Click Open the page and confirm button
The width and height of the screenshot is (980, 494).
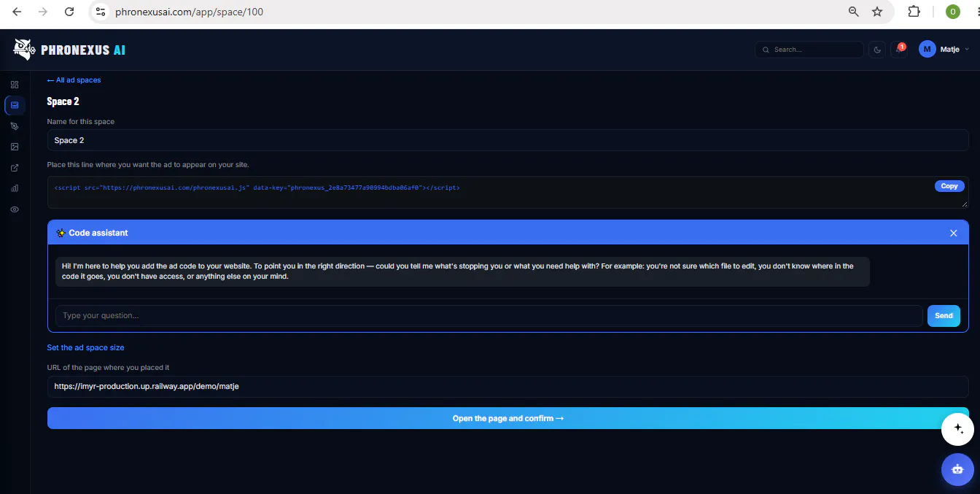tap(507, 418)
